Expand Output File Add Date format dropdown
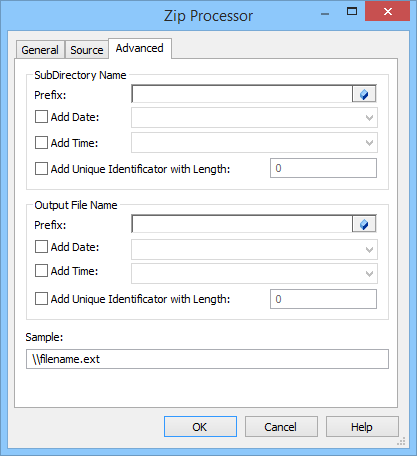 254,249
